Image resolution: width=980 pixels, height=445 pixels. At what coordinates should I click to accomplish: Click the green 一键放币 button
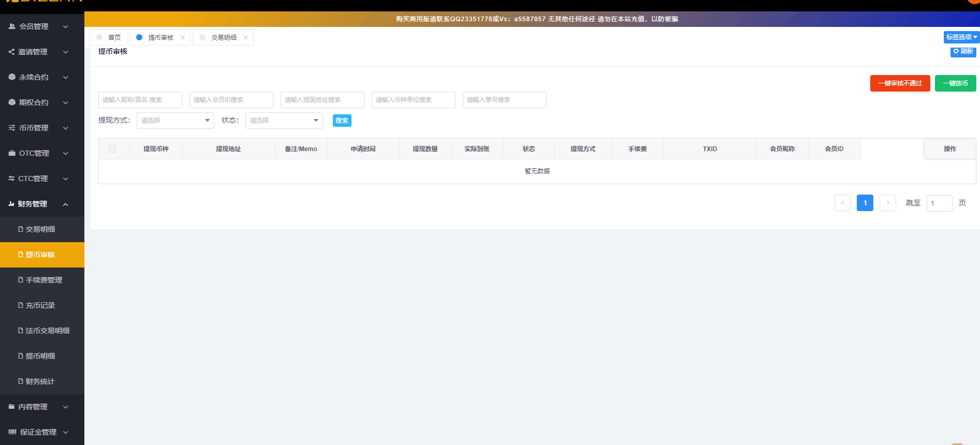955,83
